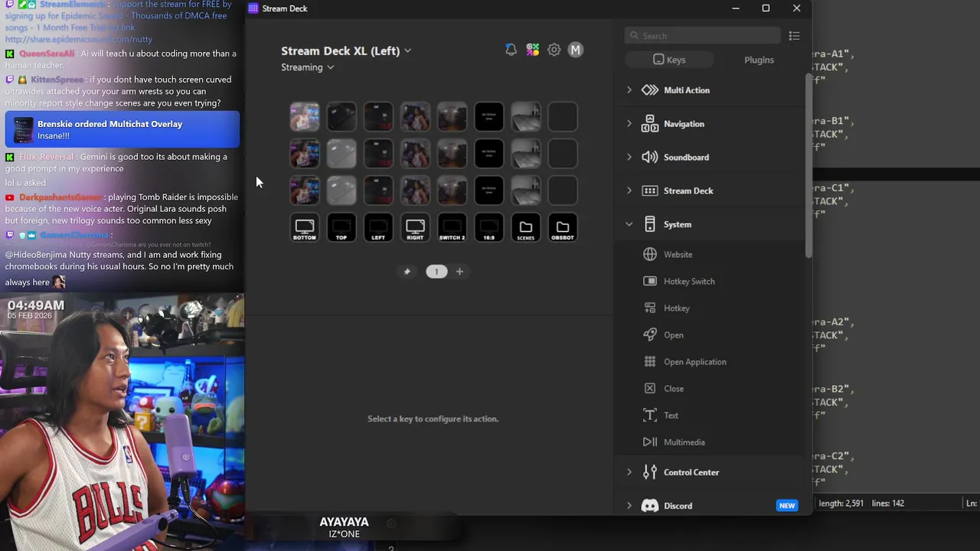Select the 16:9 key

click(488, 228)
